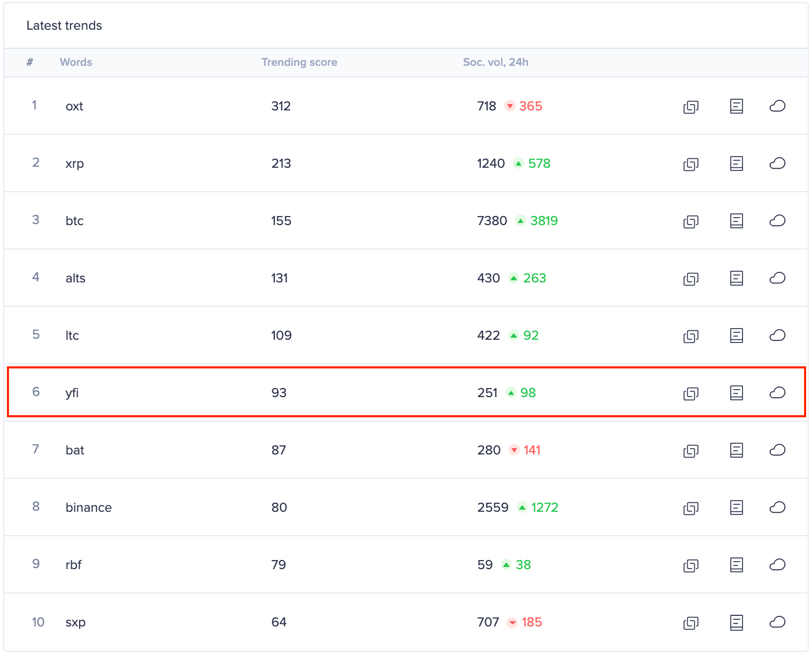The image size is (812, 653).
Task: Select the sxp trending word
Action: click(75, 622)
